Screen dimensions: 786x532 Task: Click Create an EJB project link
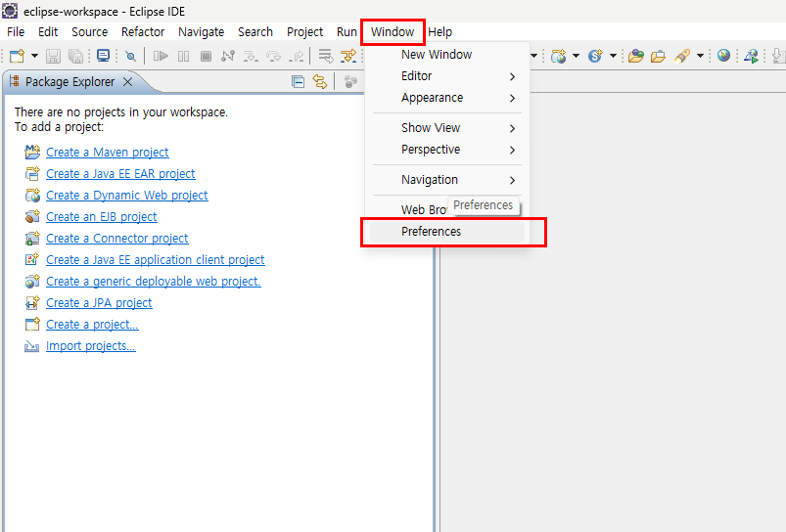click(101, 217)
